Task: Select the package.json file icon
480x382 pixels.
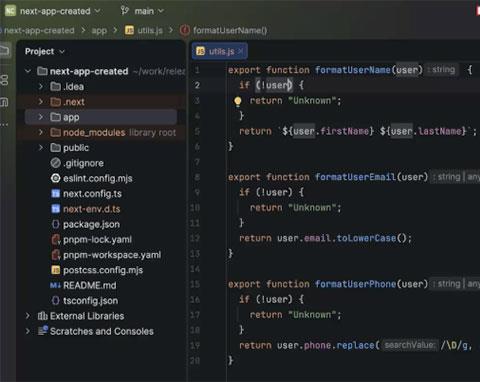Action: 55,224
